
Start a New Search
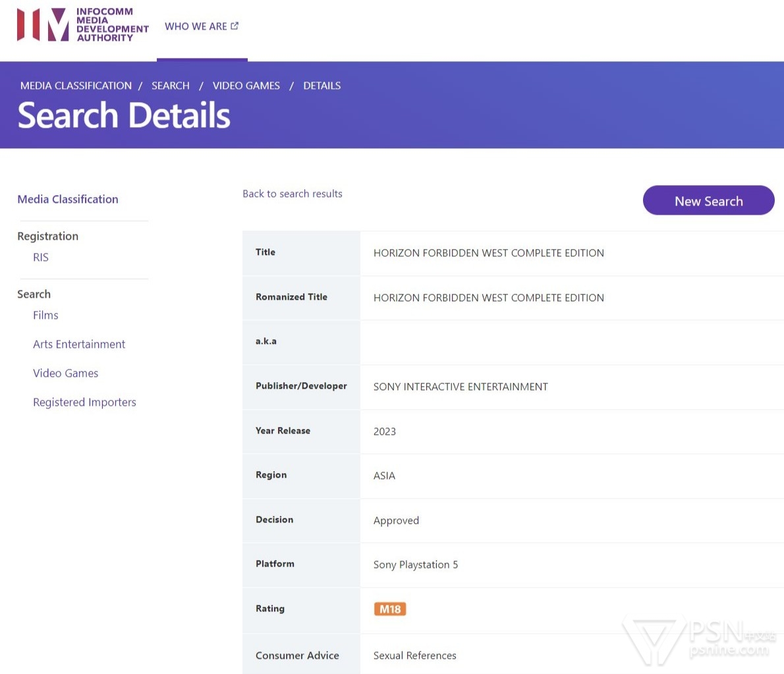coord(708,200)
